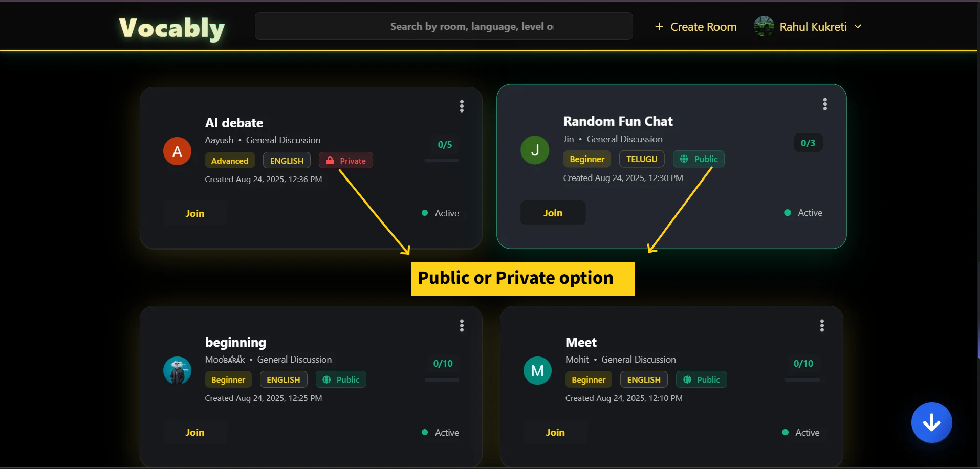Click the globe icon on Random Fun Chat's Public badge

click(684, 159)
